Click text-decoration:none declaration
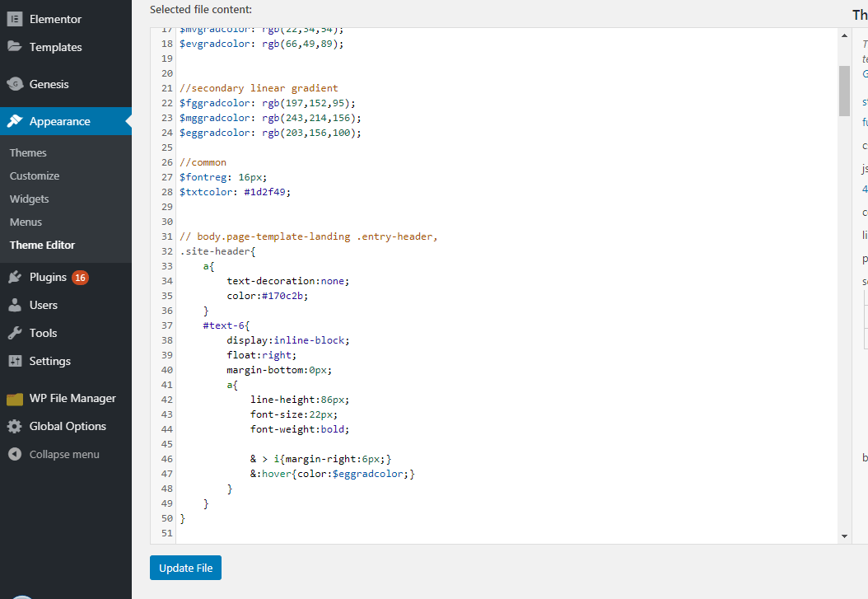 288,281
